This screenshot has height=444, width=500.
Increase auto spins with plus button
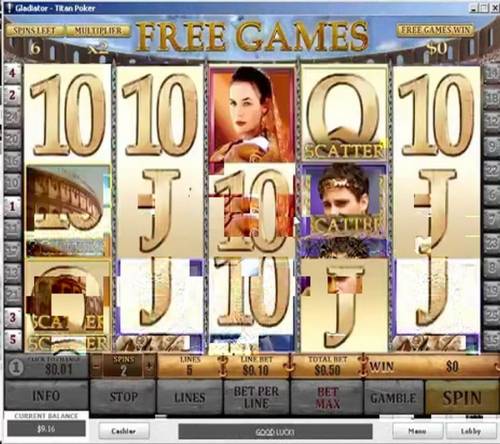click(149, 367)
